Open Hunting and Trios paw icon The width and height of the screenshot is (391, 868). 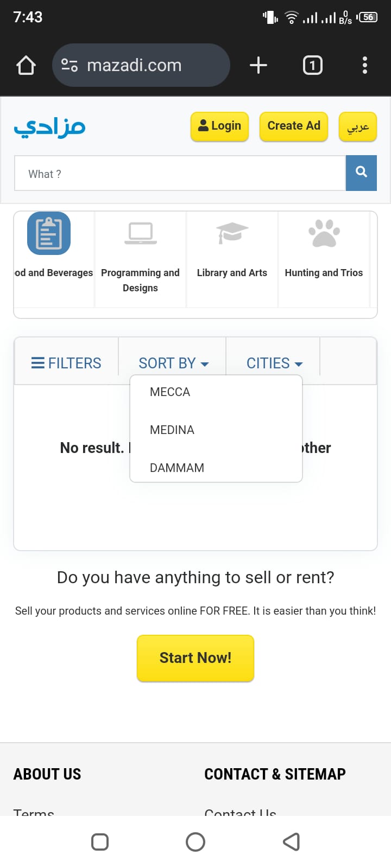324,233
